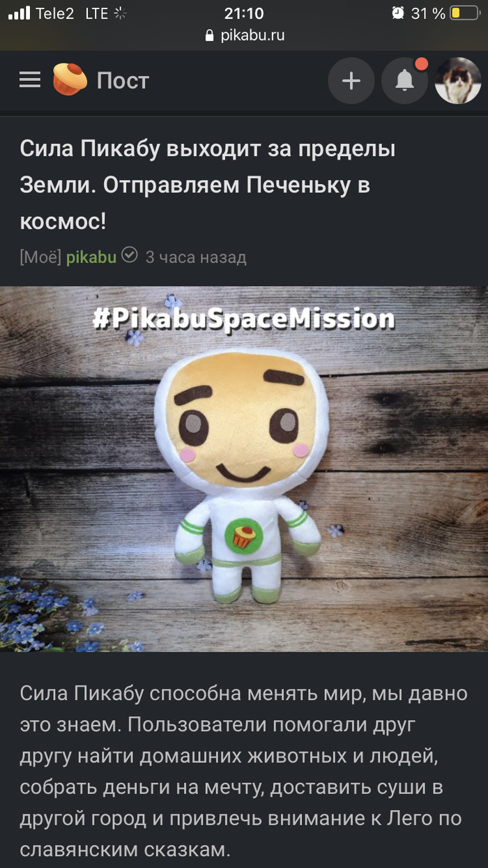This screenshot has width=488, height=868.
Task: Tap the verified checkmark next to pikabu
Action: [130, 256]
